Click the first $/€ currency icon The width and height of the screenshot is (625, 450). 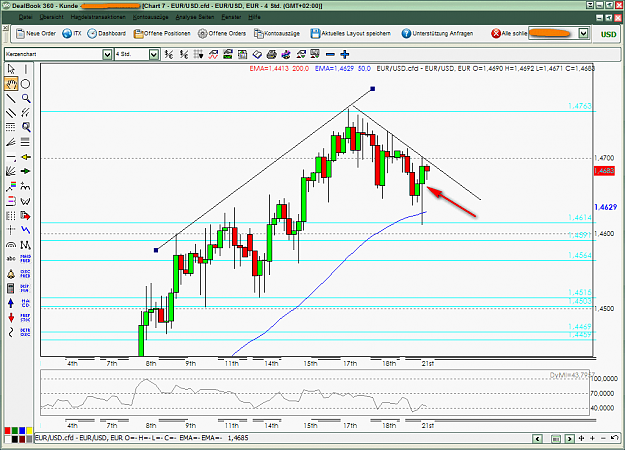[x=169, y=54]
